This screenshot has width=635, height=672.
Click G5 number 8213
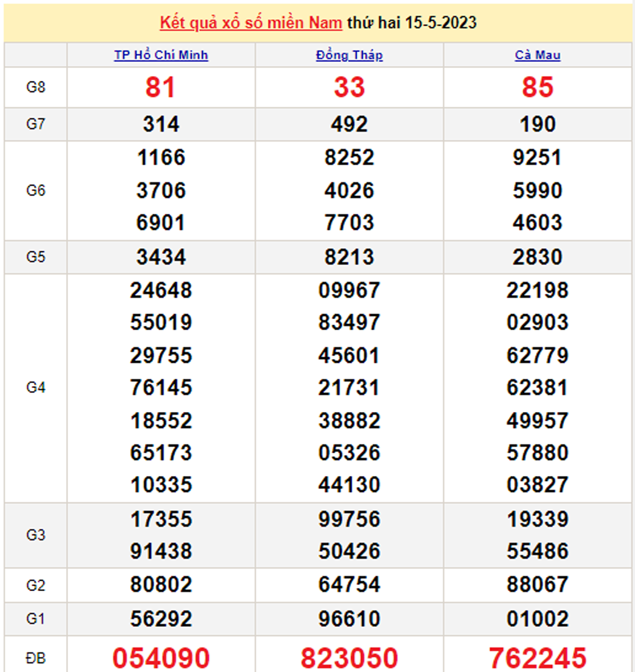pyautogui.click(x=349, y=257)
